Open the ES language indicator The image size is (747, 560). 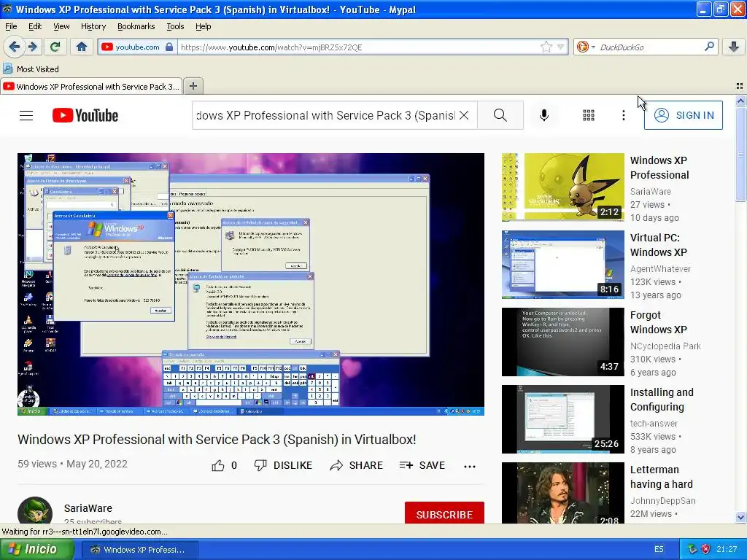click(659, 549)
